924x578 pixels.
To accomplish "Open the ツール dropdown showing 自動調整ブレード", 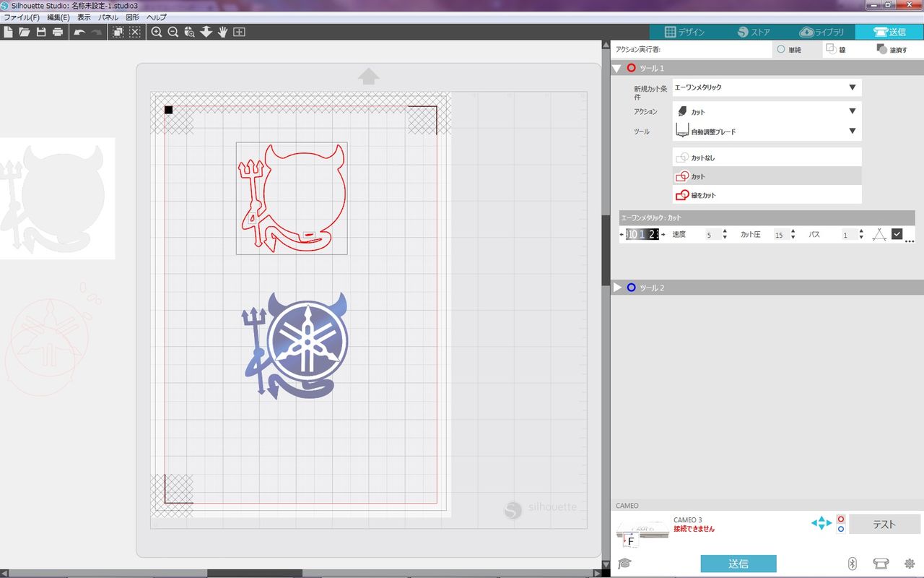I will [767, 131].
